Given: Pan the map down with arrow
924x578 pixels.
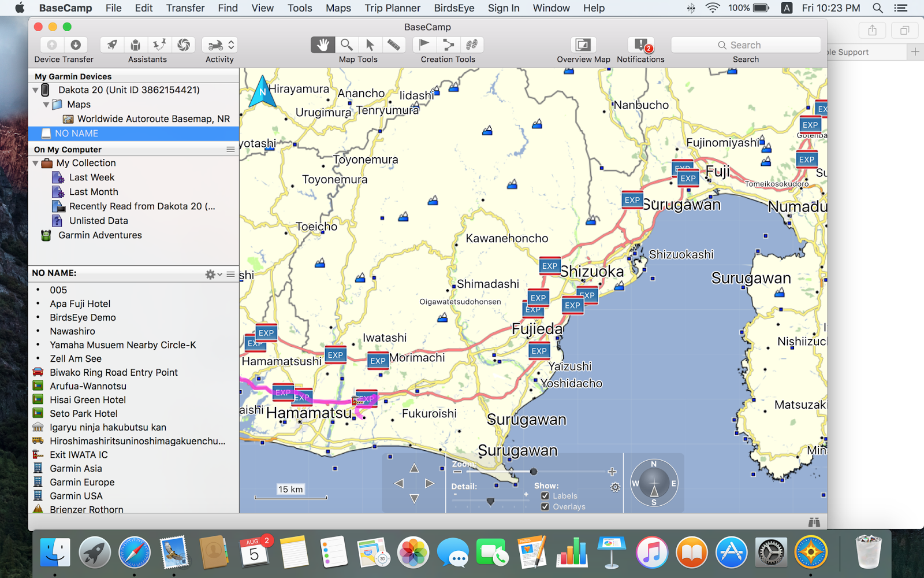Looking at the screenshot, I should point(414,498).
